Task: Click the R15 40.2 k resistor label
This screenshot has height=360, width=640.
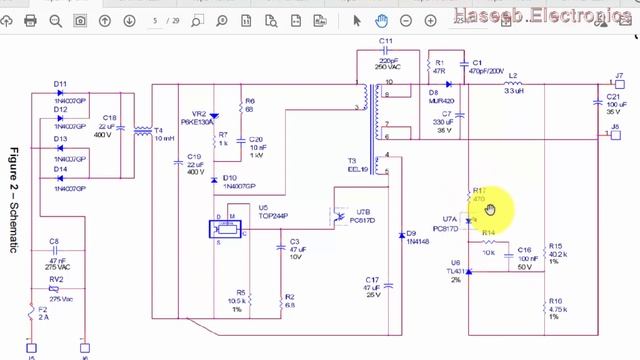Action: click(558, 253)
